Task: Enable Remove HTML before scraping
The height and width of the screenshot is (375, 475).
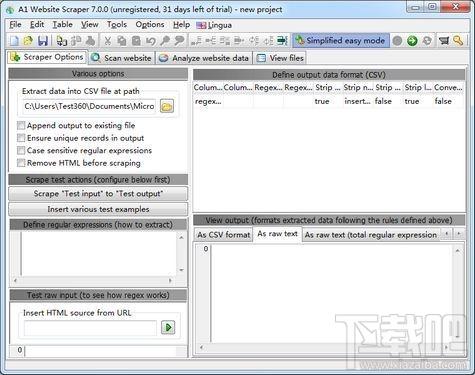Action: [x=21, y=163]
